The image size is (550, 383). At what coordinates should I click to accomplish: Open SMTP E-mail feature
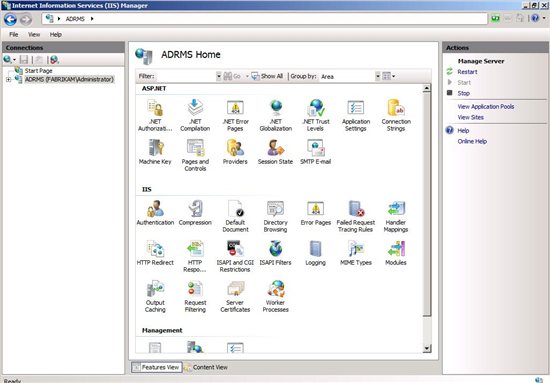pos(316,152)
